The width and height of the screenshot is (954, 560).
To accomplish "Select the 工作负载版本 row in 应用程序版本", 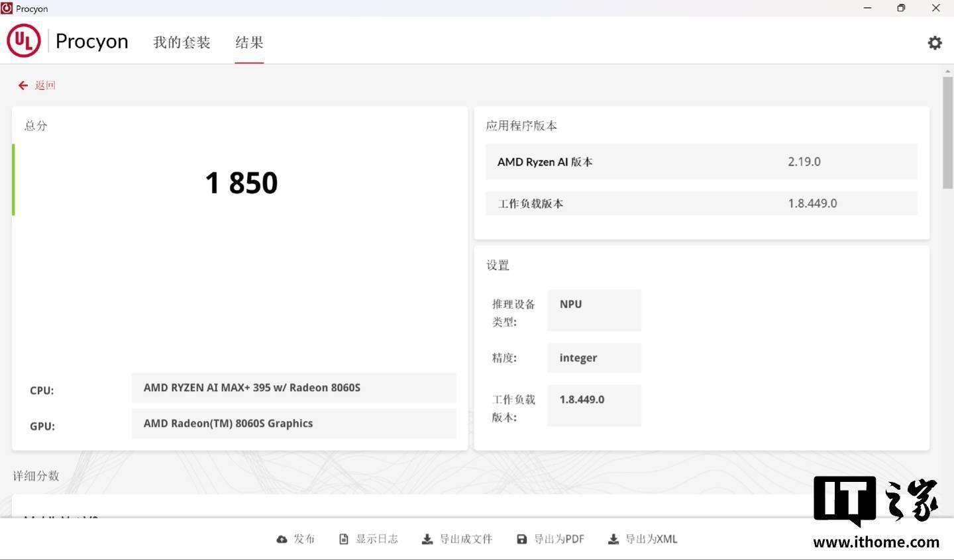I will [701, 204].
